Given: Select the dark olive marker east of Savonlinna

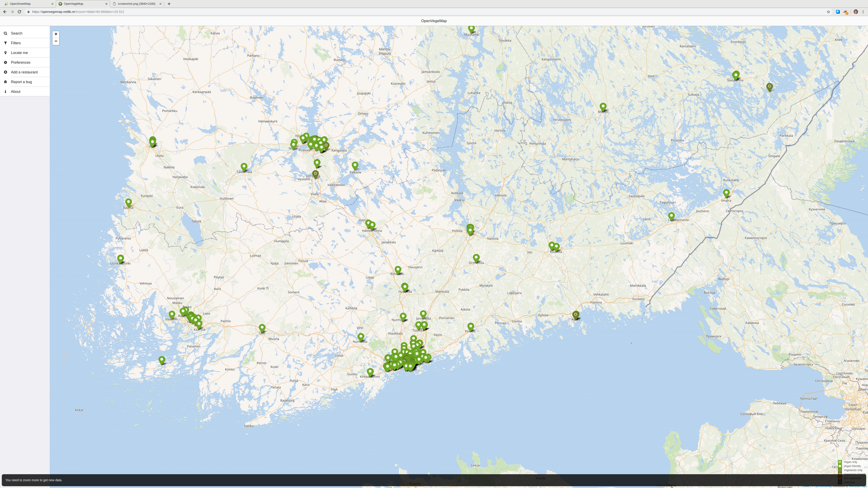Looking at the screenshot, I should [x=770, y=87].
